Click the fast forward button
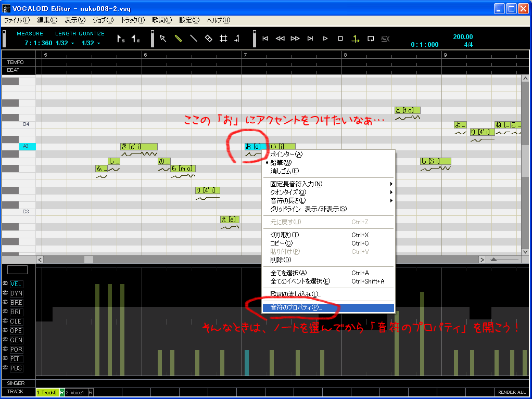The width and height of the screenshot is (532, 399). tap(295, 38)
